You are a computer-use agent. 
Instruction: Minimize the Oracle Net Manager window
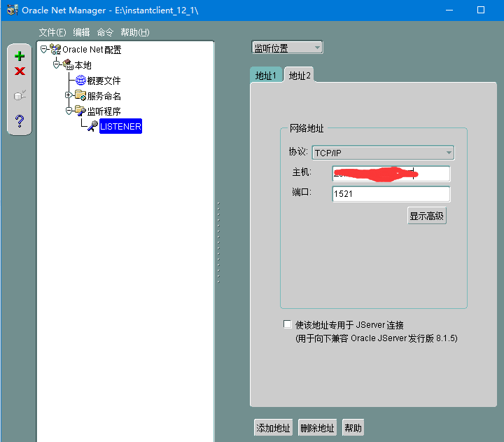[x=449, y=10]
